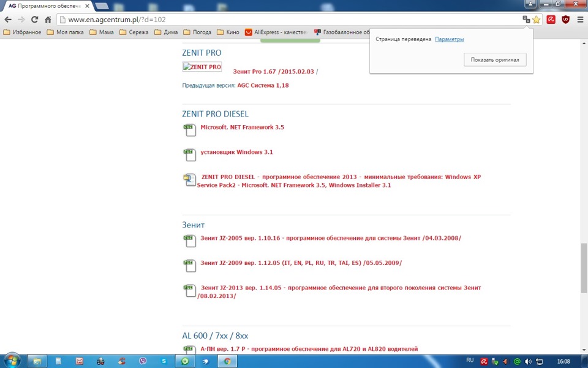
Task: Open the Microsoft. NET Framework 3.5 link
Action: point(243,128)
